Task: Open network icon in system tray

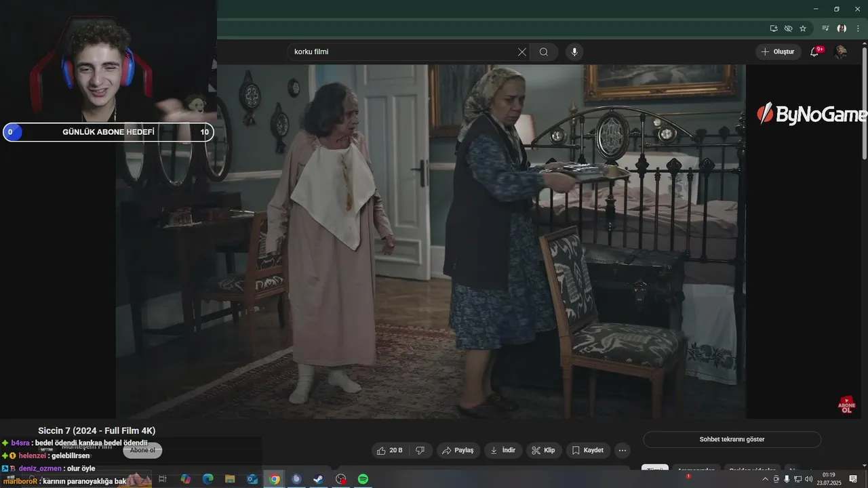Action: click(x=797, y=479)
